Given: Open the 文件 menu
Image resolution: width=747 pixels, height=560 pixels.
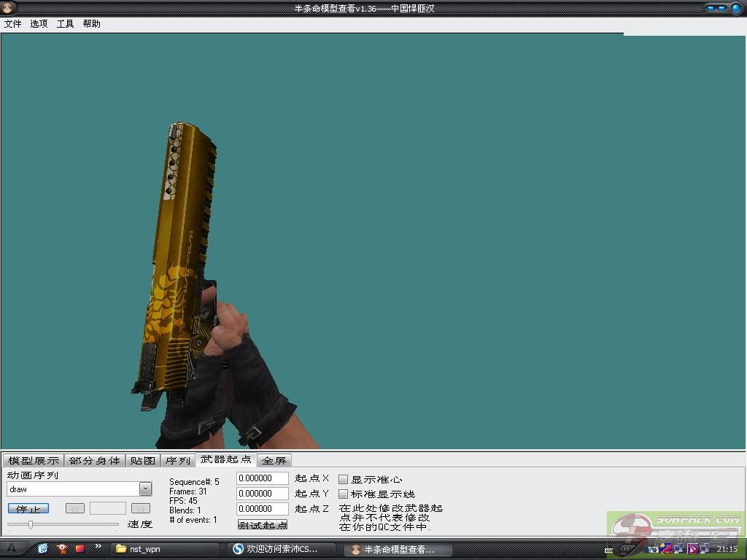Looking at the screenshot, I should click(x=13, y=23).
